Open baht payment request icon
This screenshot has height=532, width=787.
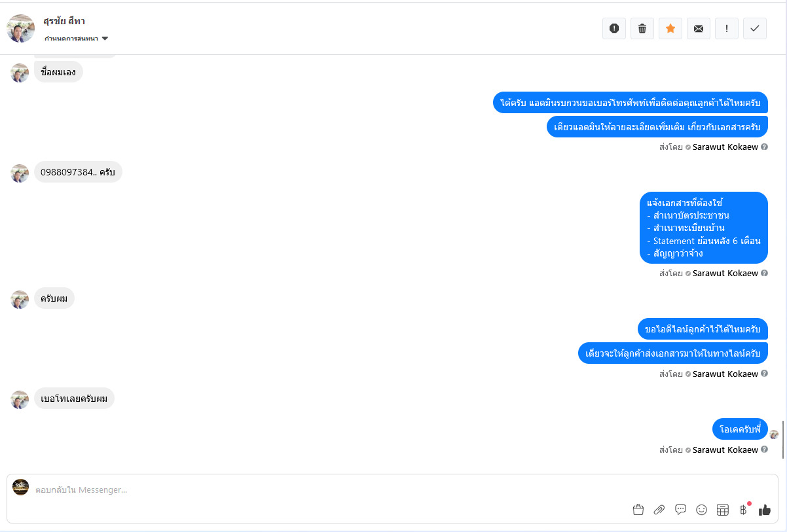[743, 510]
